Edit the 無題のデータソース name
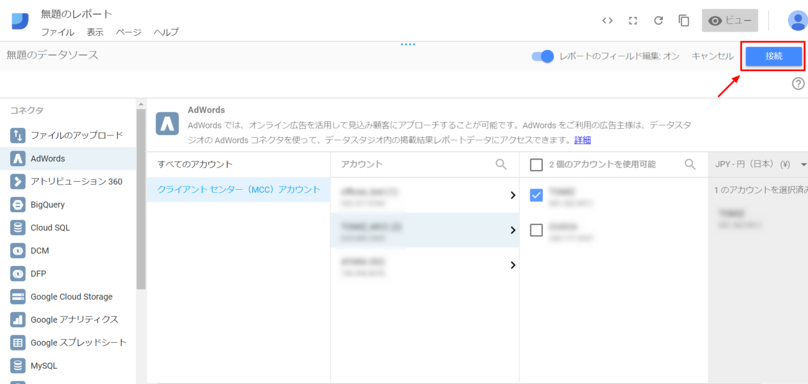This screenshot has width=808, height=384. tap(52, 55)
